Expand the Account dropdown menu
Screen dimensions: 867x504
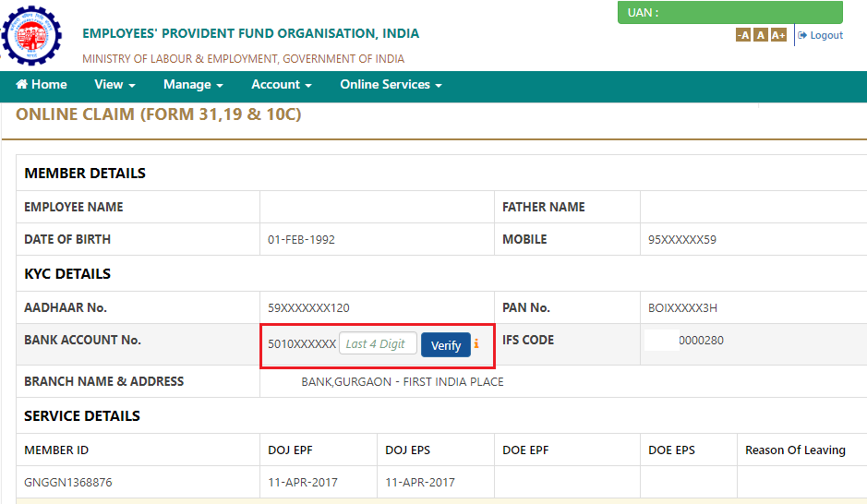(281, 85)
